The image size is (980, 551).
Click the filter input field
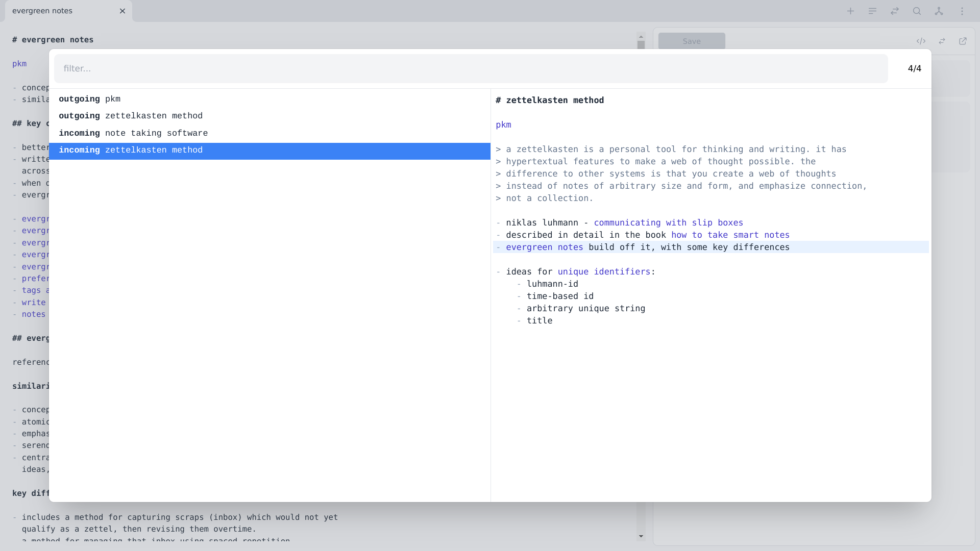click(471, 68)
